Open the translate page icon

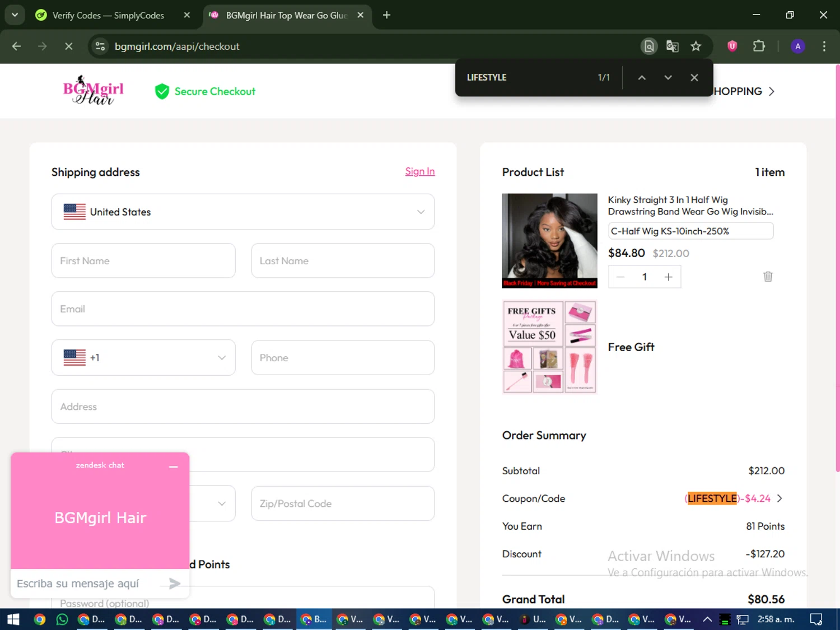[x=673, y=46]
